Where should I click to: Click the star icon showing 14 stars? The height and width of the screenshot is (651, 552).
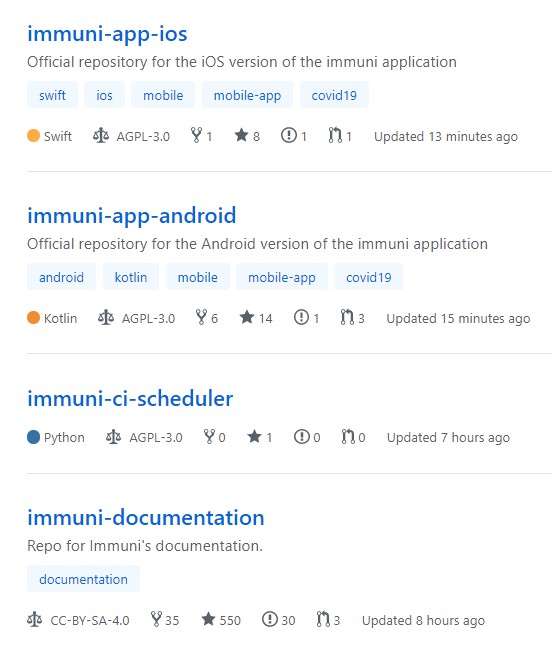(x=247, y=317)
